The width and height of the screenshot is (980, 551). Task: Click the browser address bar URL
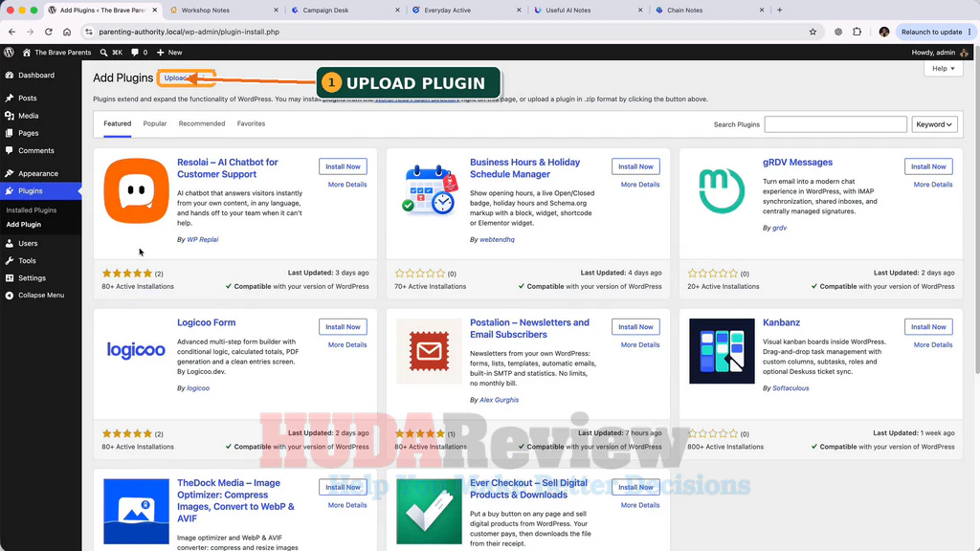[189, 32]
